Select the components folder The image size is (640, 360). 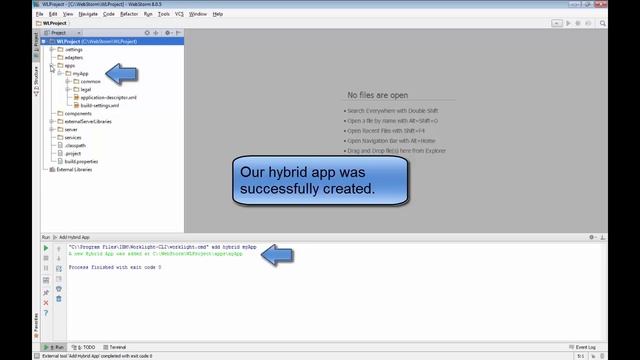74,113
